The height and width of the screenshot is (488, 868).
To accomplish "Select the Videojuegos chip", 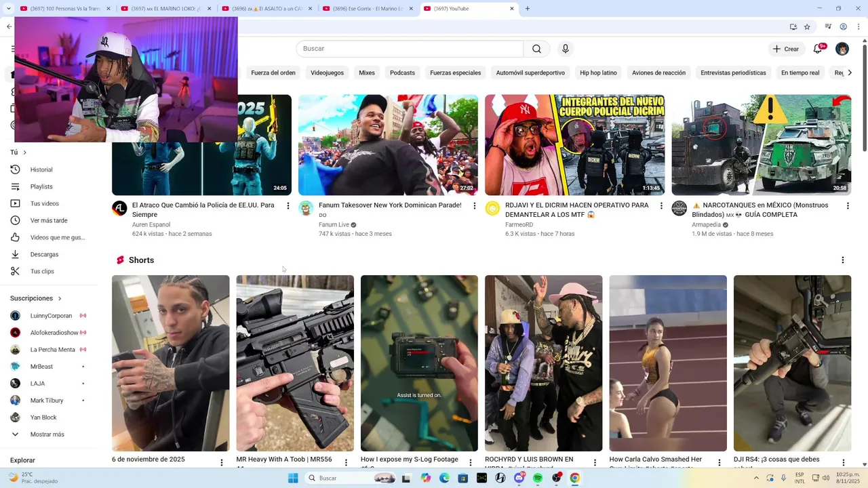I will [327, 73].
